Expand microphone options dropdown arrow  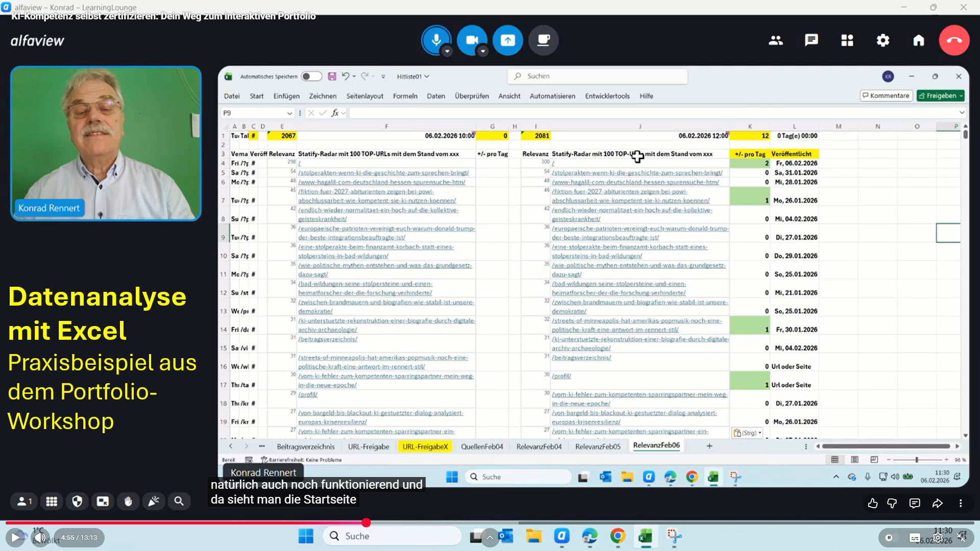(x=447, y=51)
